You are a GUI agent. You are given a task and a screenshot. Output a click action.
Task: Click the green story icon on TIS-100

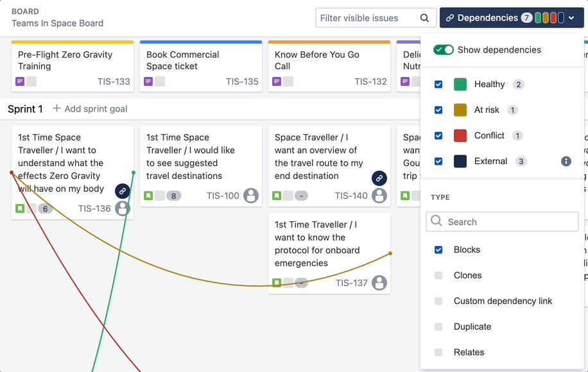coord(149,196)
